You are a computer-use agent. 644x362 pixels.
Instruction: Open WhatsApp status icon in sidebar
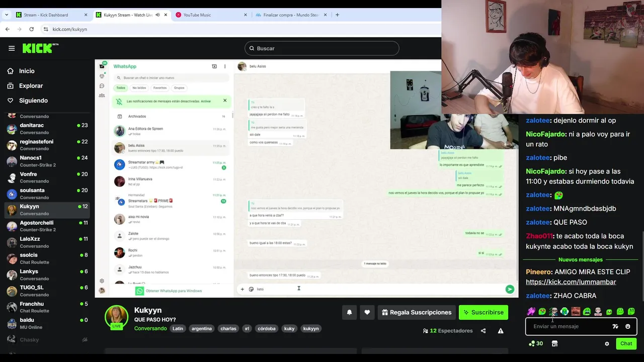(102, 76)
